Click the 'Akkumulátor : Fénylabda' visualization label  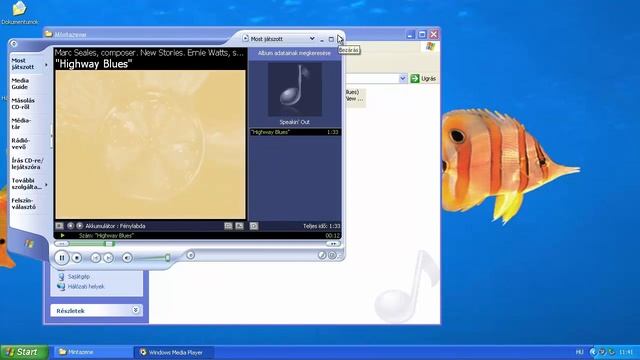[116, 226]
